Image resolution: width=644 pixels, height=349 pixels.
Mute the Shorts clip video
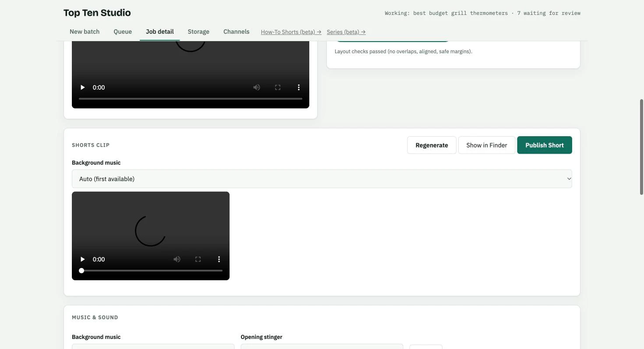pos(177,259)
